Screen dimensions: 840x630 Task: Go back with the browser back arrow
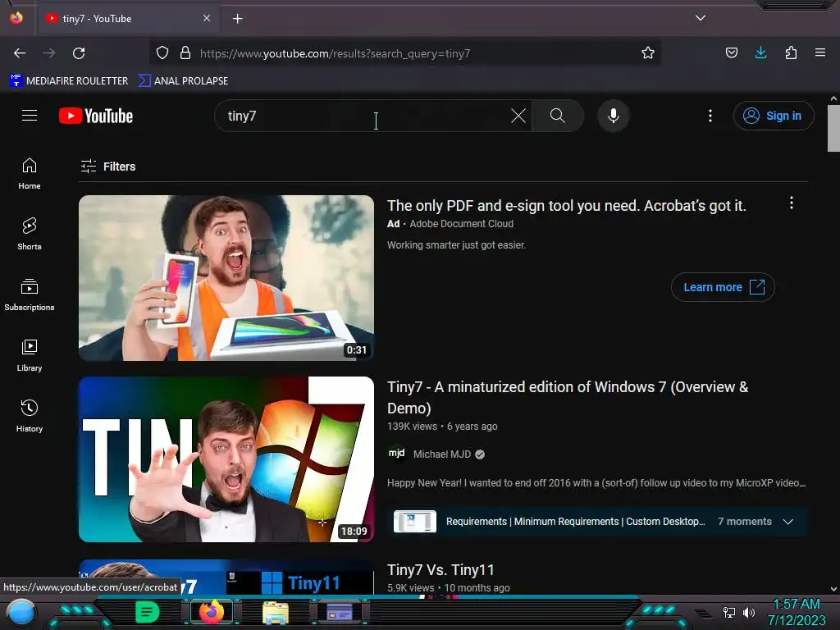point(20,53)
